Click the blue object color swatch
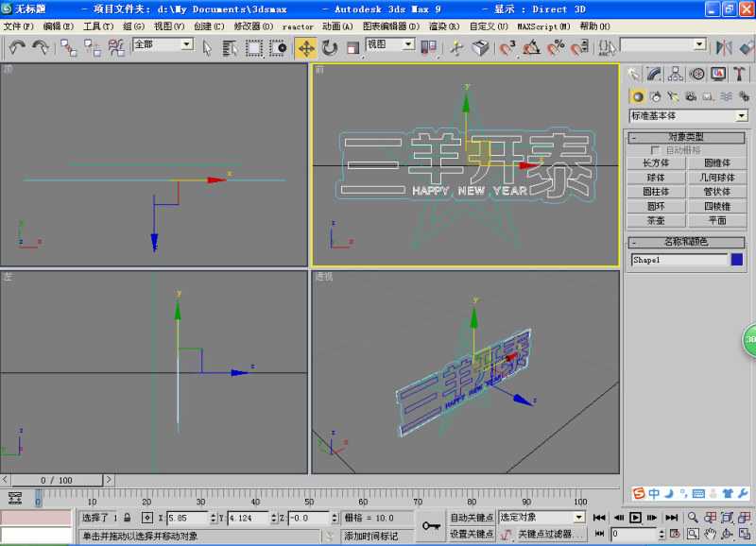This screenshot has height=546, width=756. click(x=737, y=260)
